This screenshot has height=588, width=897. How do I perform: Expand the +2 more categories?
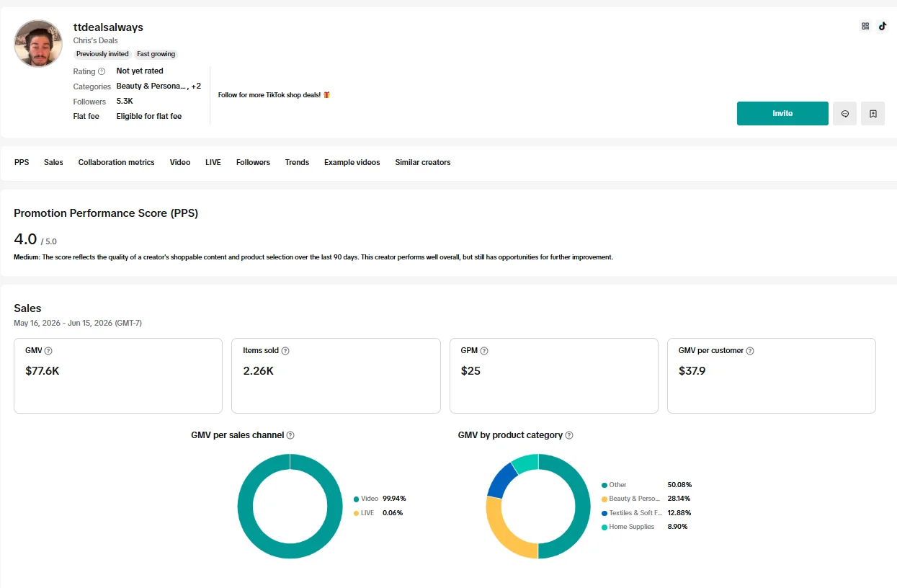pyautogui.click(x=196, y=86)
